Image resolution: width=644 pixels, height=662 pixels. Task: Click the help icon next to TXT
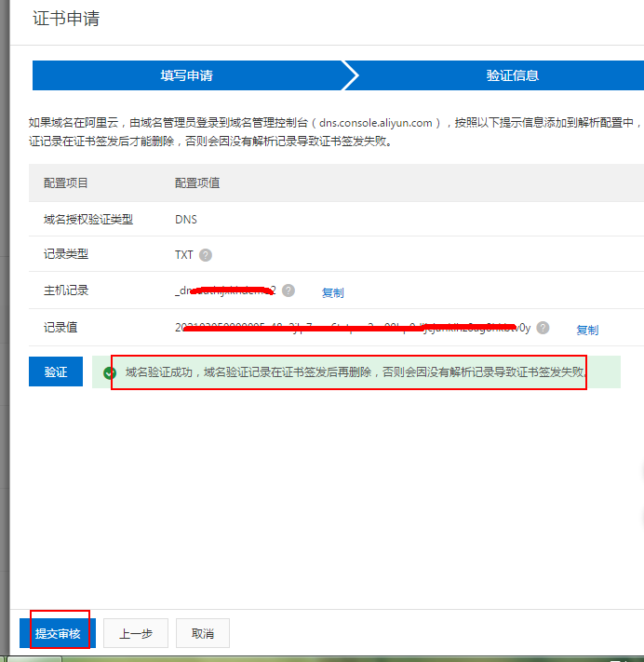tap(206, 255)
